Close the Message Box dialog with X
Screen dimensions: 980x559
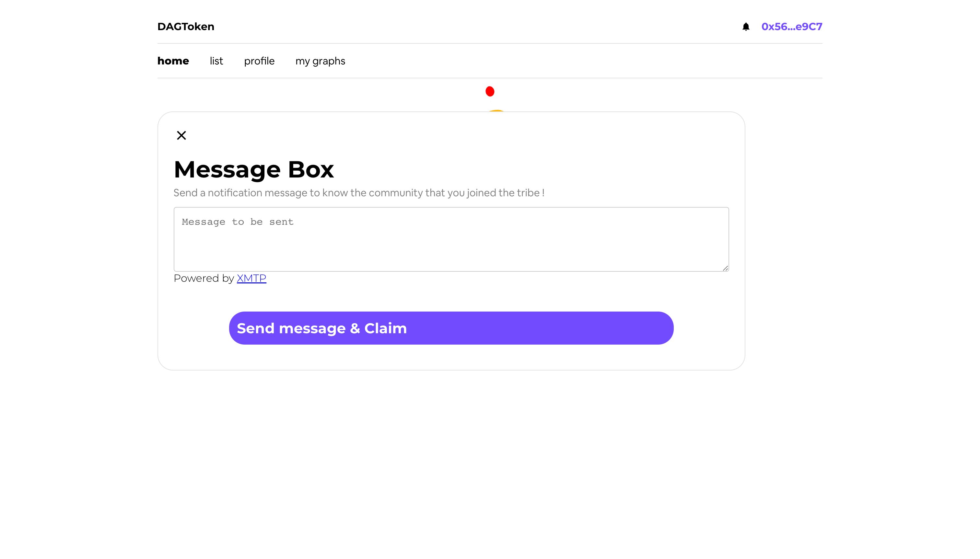pos(181,135)
